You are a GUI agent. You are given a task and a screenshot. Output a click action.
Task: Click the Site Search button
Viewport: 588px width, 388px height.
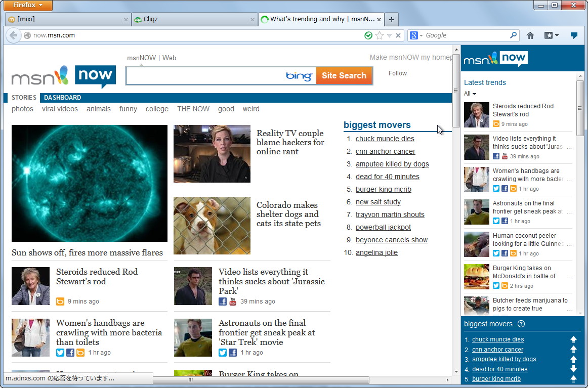pos(344,76)
